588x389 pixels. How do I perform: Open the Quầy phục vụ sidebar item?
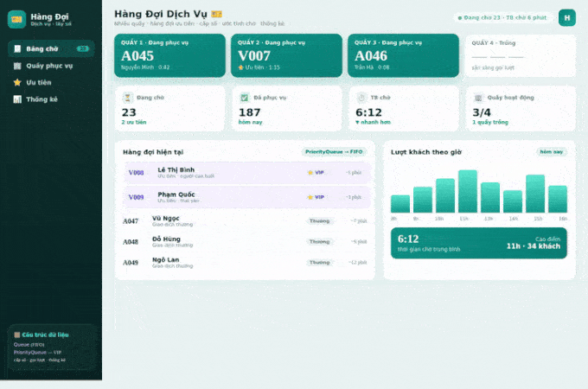pos(51,66)
